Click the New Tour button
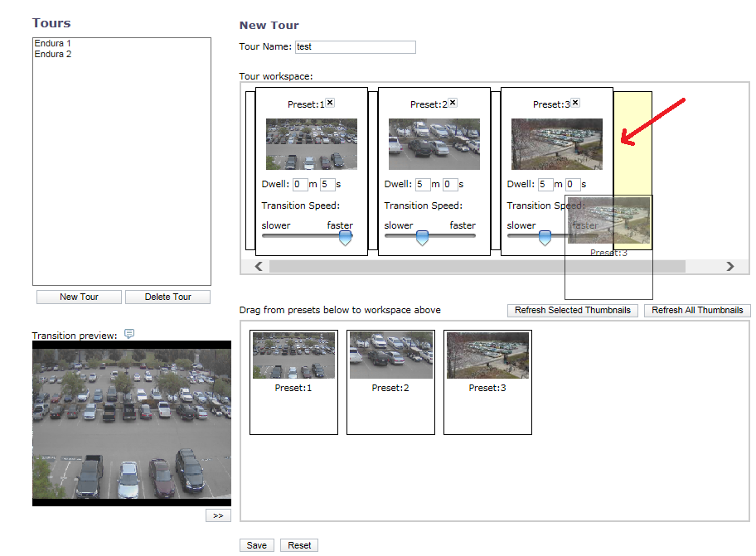Viewport: 756px width, 556px height. pyautogui.click(x=79, y=297)
